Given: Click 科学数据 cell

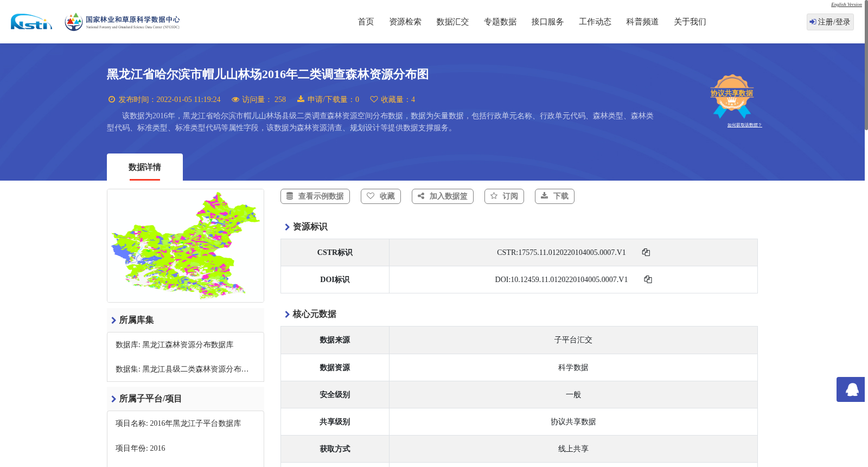Looking at the screenshot, I should [x=573, y=368].
